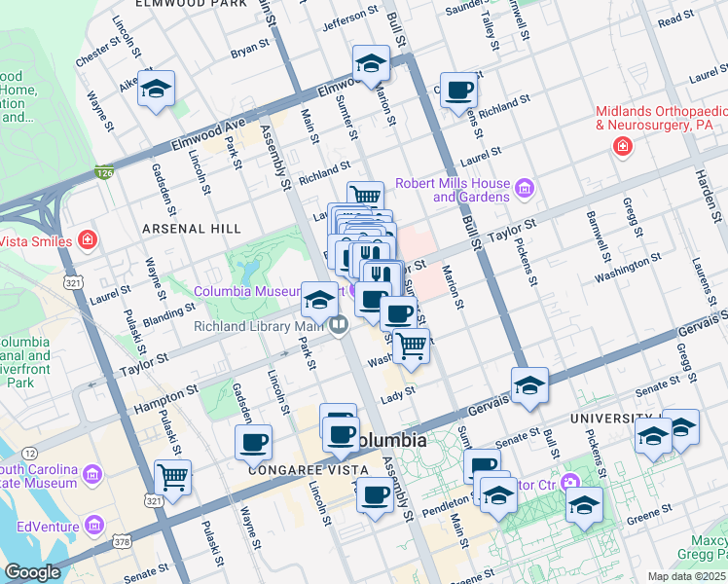
Task: Select the ARSENAL HILL neighborhood label
Action: pos(192,229)
